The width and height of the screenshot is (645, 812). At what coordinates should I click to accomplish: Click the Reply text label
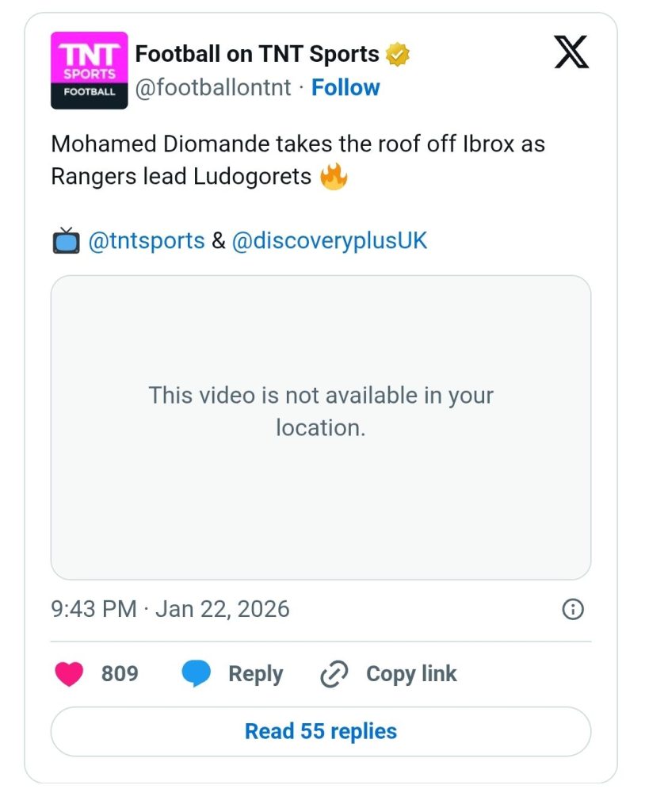point(255,674)
